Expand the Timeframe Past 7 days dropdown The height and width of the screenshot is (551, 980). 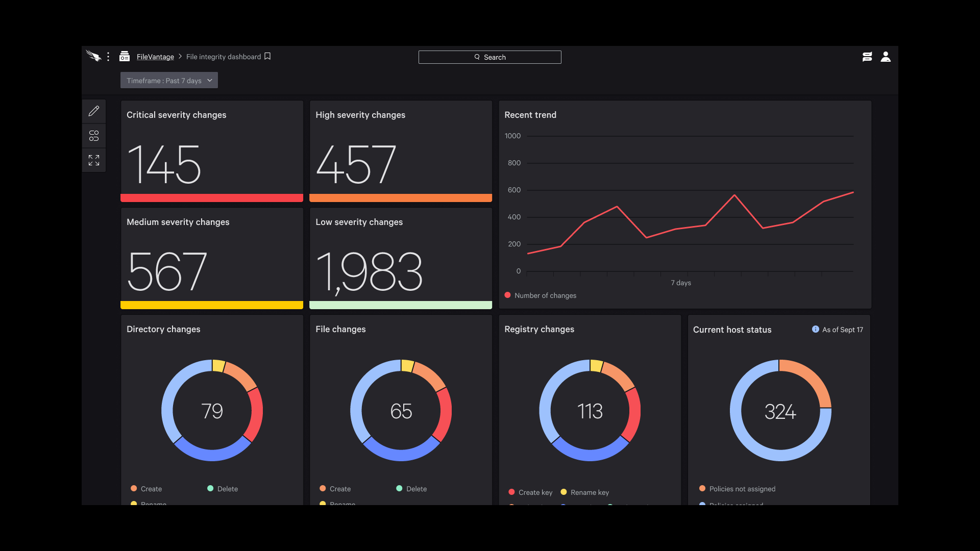click(169, 81)
